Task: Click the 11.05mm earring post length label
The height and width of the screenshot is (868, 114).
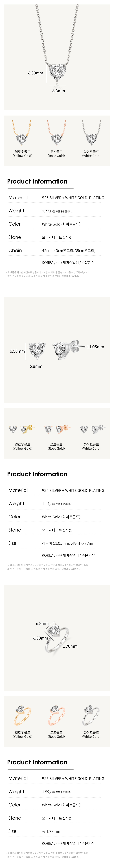Action: (95, 347)
